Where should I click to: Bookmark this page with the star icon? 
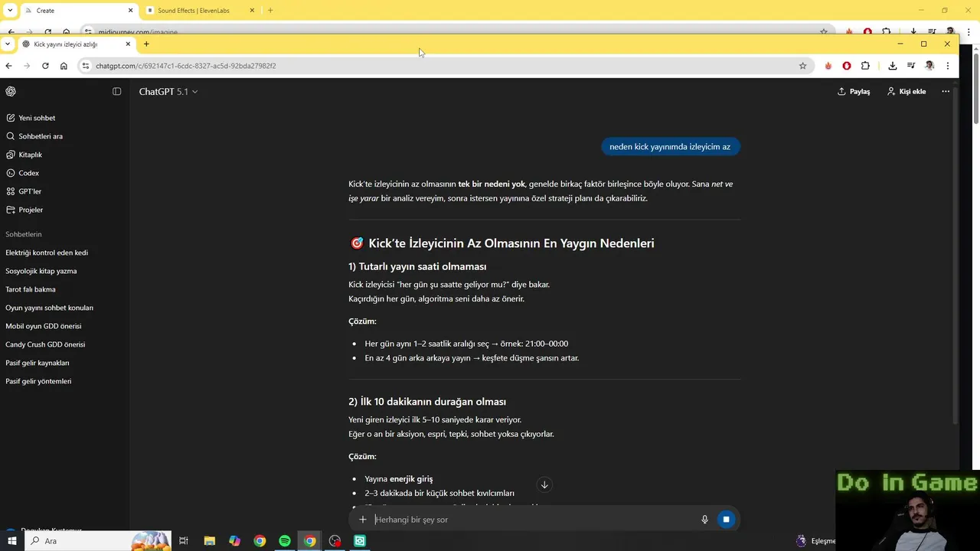tap(802, 66)
